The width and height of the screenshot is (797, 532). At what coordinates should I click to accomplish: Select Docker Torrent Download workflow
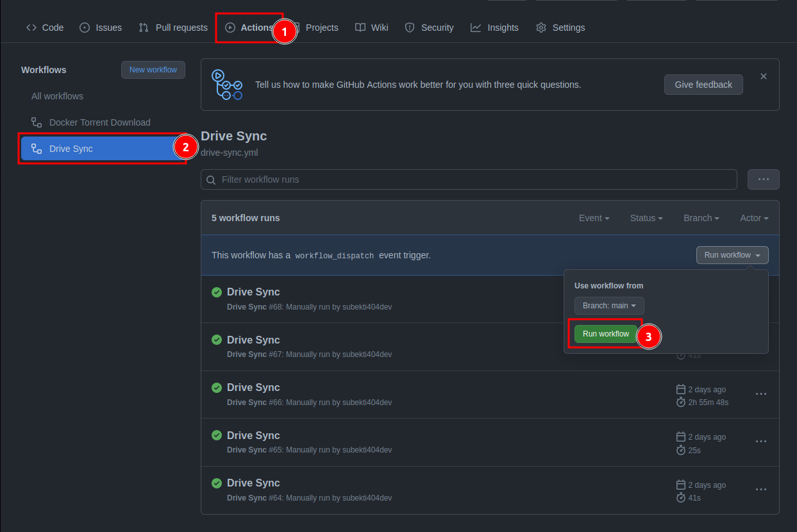coord(100,122)
